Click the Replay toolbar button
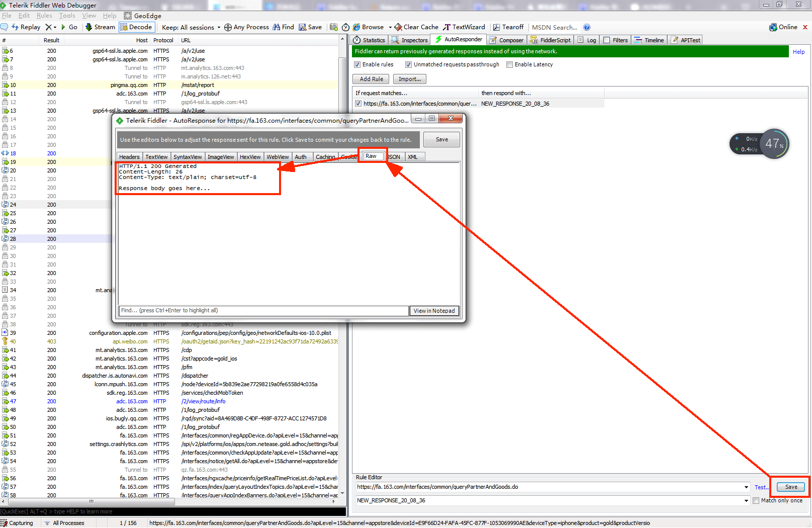812x528 pixels. pyautogui.click(x=26, y=27)
